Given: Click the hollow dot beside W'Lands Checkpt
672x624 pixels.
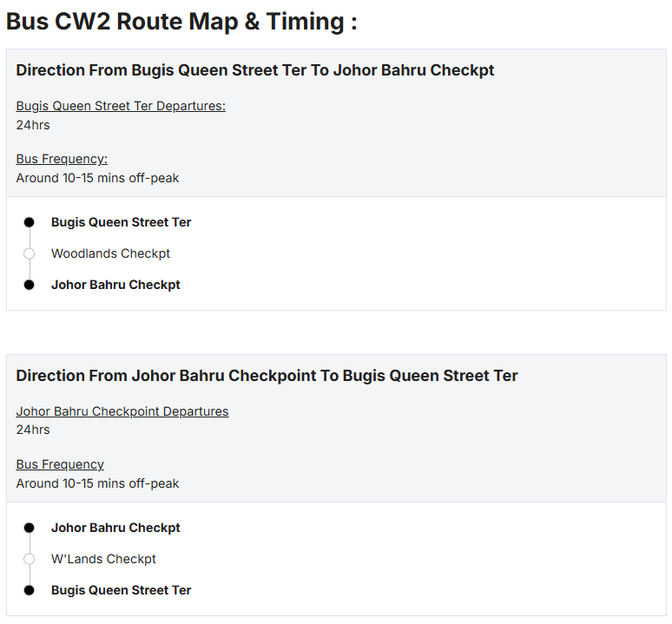Looking at the screenshot, I should point(29,559).
